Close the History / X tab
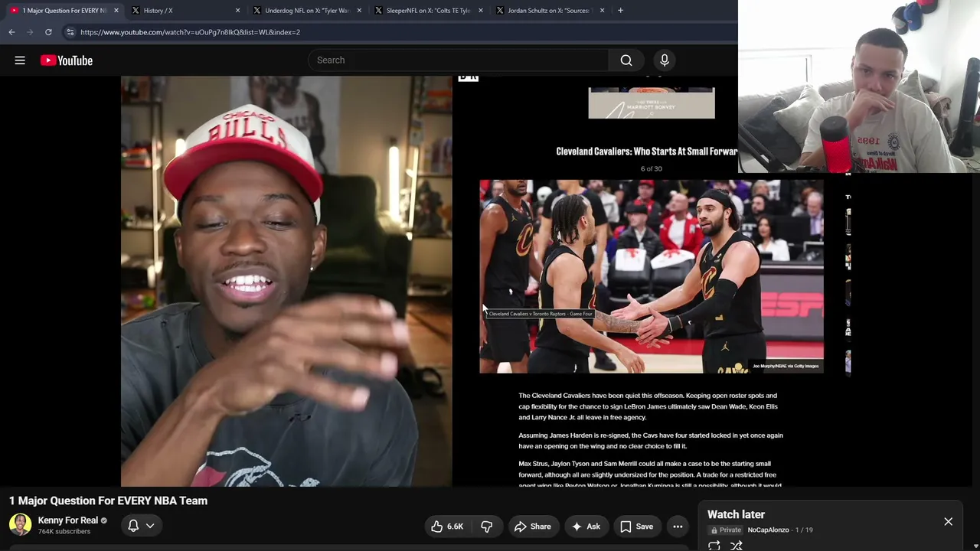The width and height of the screenshot is (980, 551). click(237, 11)
